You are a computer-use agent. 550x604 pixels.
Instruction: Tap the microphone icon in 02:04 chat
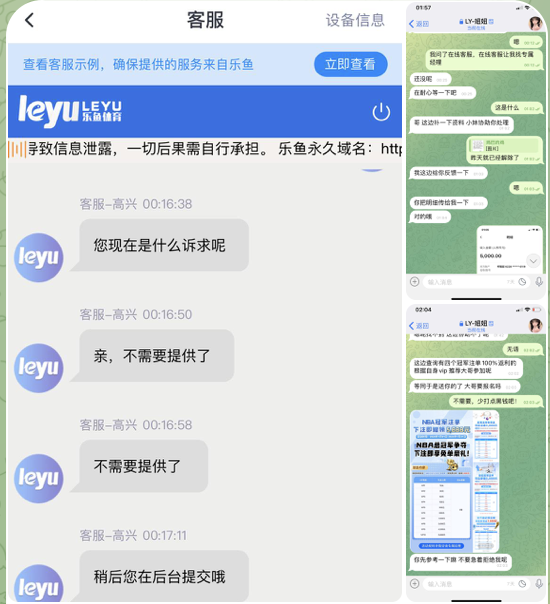[x=539, y=584]
